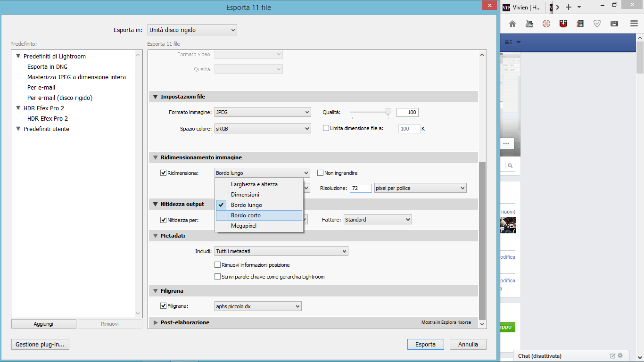Screen dimensions: 644x362
Task: Collapse the Ridimensionamento immagine section
Action: pos(155,157)
